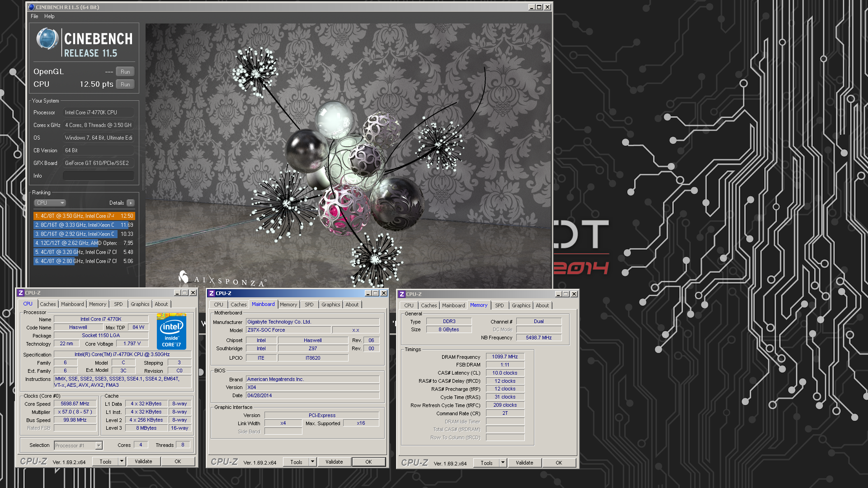Close the CPU-Z Memory window

click(574, 294)
